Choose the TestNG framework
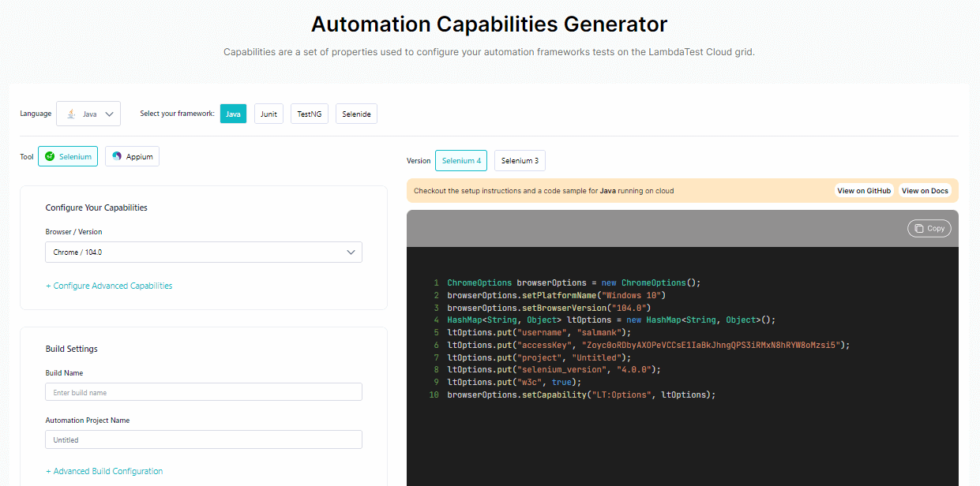Screen dimensions: 980x486 pyautogui.click(x=309, y=113)
